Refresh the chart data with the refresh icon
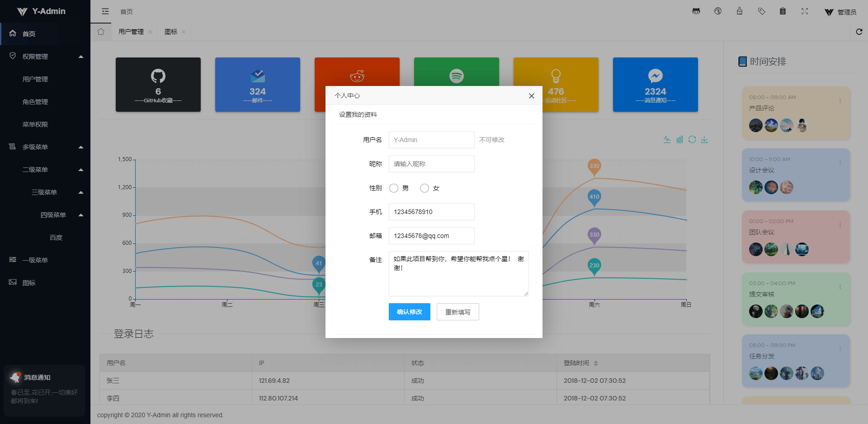 pyautogui.click(x=692, y=139)
